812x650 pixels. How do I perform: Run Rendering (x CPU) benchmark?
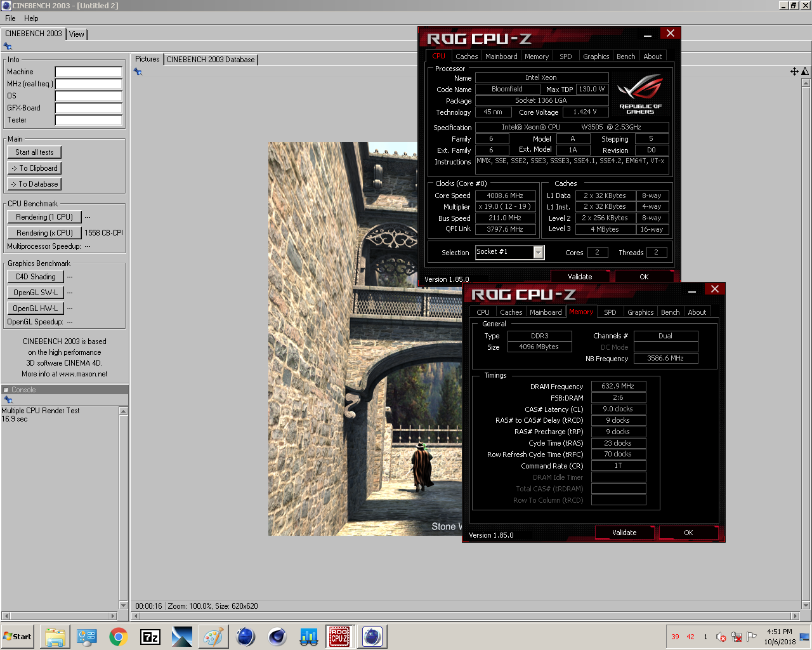(44, 233)
